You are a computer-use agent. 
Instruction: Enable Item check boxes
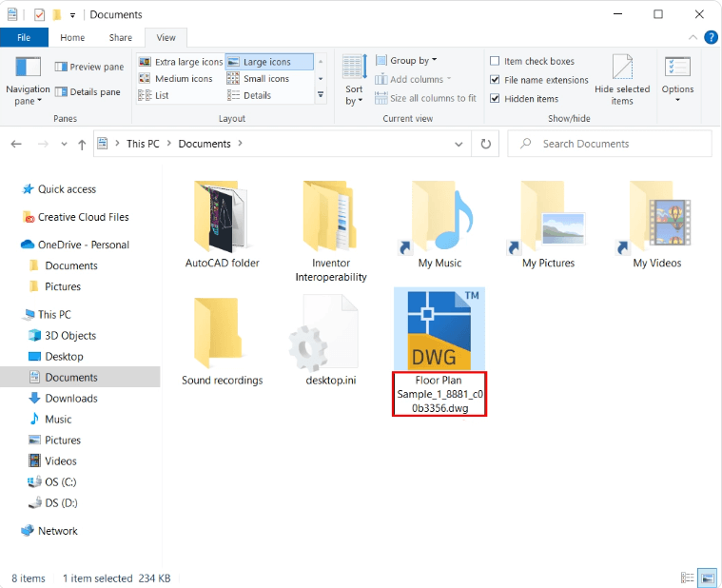pyautogui.click(x=495, y=62)
